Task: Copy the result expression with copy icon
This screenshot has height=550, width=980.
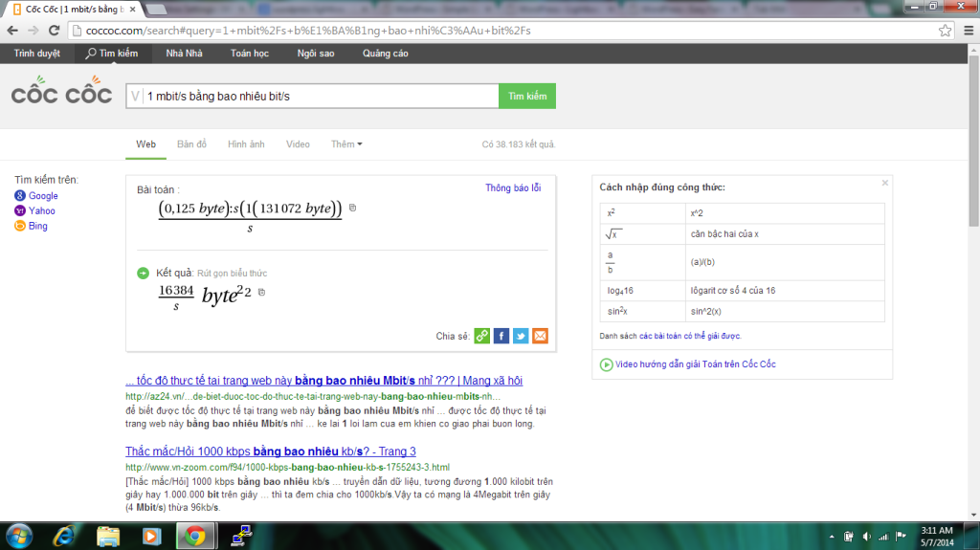Action: point(262,292)
